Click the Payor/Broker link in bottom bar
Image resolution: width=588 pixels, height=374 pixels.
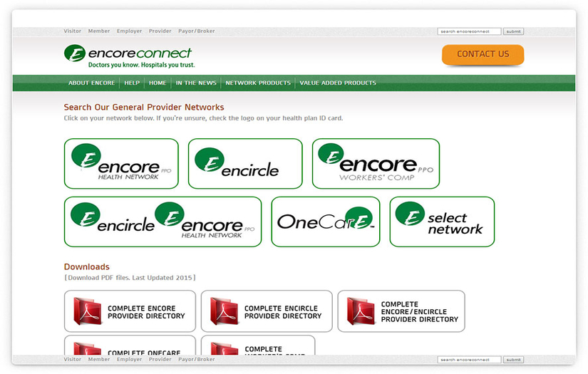click(x=197, y=359)
